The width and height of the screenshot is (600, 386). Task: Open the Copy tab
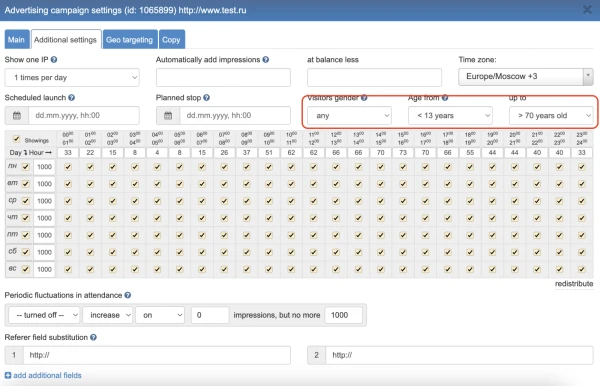pyautogui.click(x=172, y=39)
